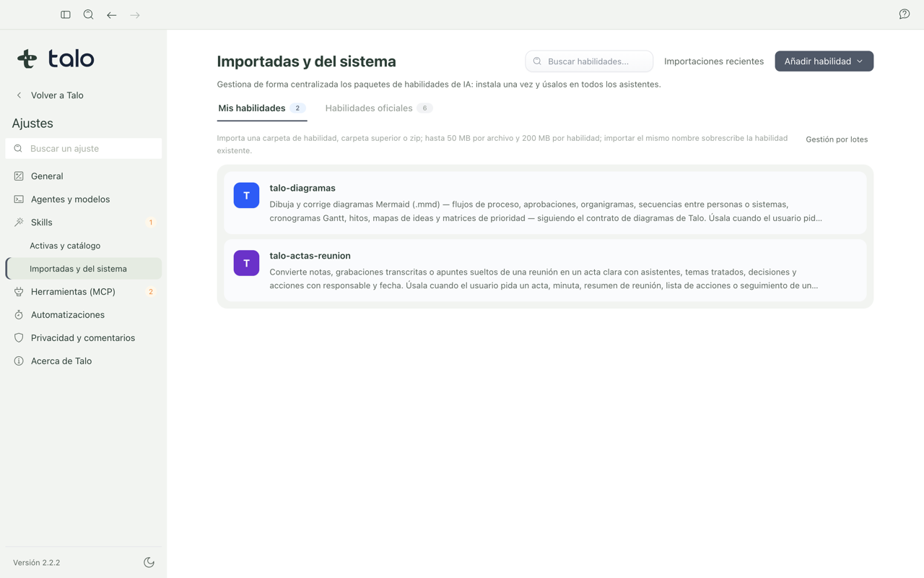The width and height of the screenshot is (924, 578).
Task: Open Agentes y modelos settings
Action: 84,199
